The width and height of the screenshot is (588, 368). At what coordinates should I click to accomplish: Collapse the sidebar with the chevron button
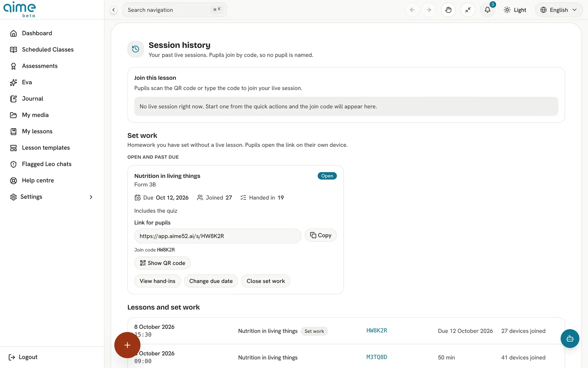pyautogui.click(x=114, y=10)
